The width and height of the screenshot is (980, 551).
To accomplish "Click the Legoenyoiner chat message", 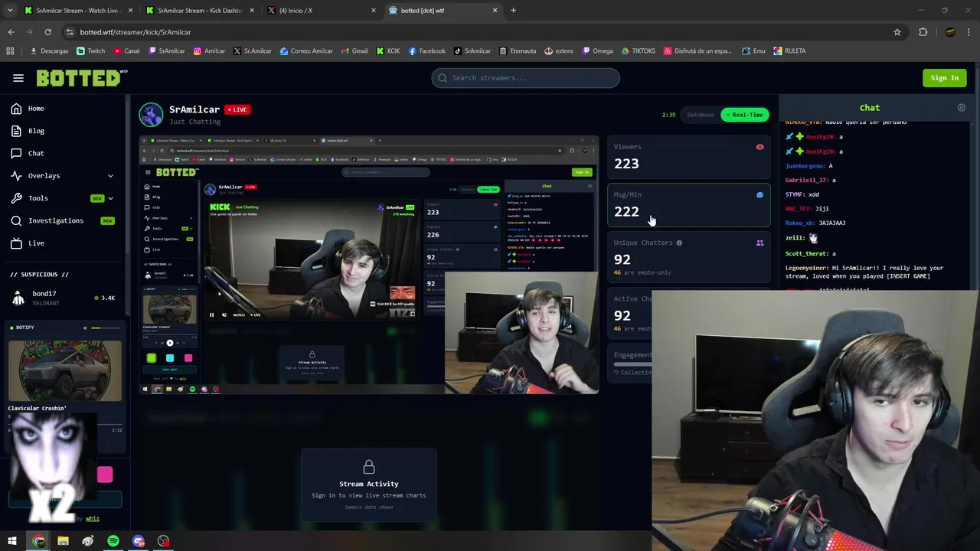I will pos(864,272).
